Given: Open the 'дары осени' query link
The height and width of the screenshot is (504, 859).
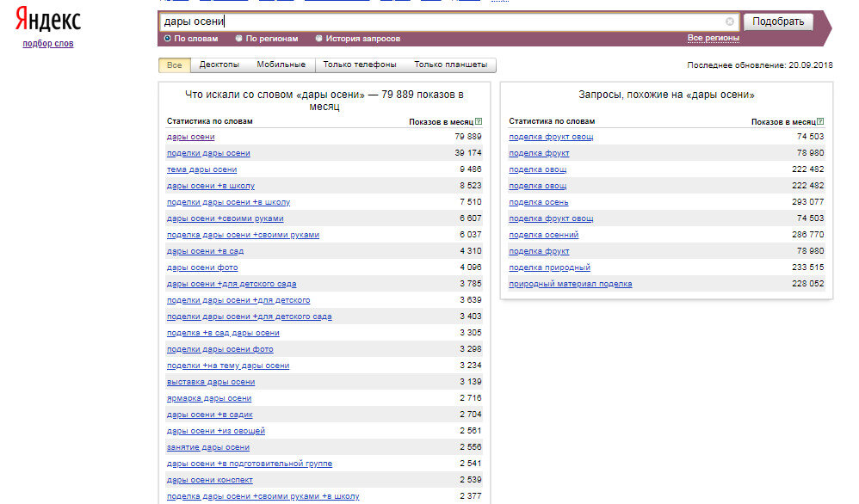Looking at the screenshot, I should coord(190,137).
